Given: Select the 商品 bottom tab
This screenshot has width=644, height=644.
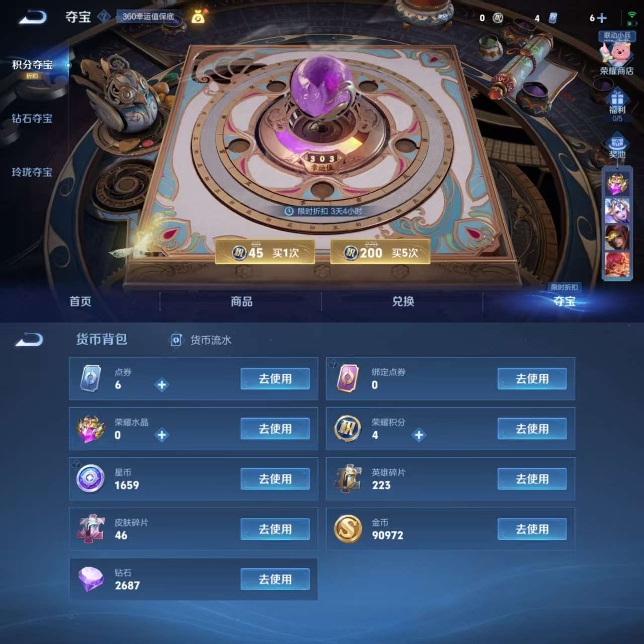Looking at the screenshot, I should (x=242, y=301).
